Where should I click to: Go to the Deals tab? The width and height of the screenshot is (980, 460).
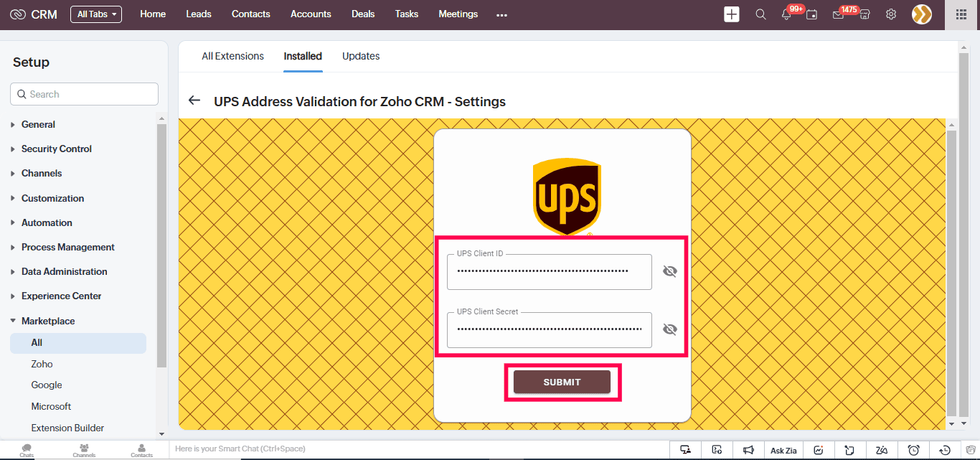tap(363, 14)
